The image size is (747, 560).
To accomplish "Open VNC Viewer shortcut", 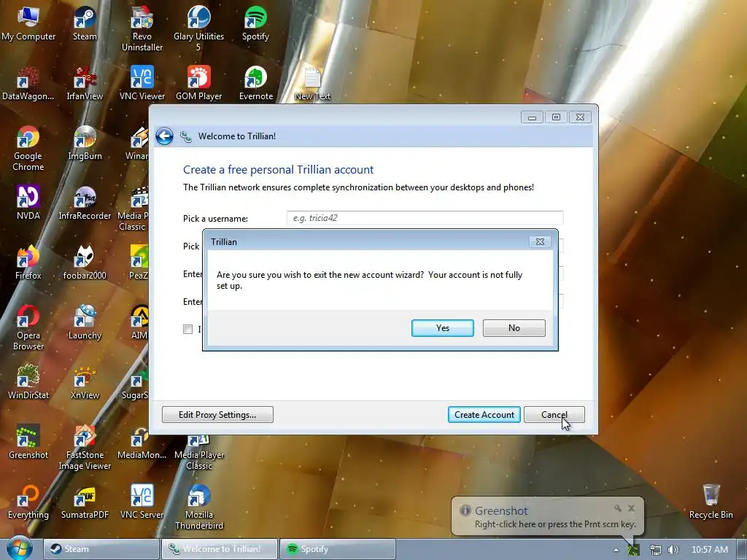I will [x=142, y=84].
